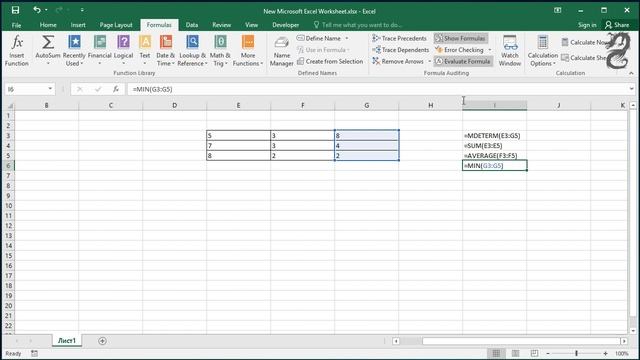Click Define Name button
Screen dimensions: 640x360
[x=318, y=38]
